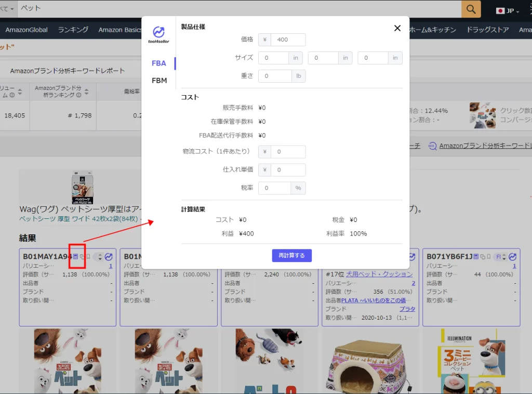Viewport: 532px width, 394px height.
Task: Click the 結果 section heading
Action: pos(28,238)
